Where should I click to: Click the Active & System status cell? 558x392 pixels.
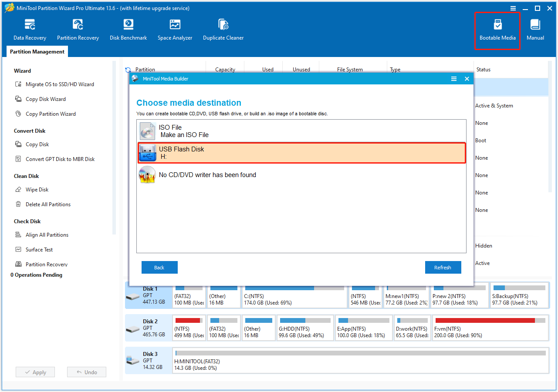point(494,106)
